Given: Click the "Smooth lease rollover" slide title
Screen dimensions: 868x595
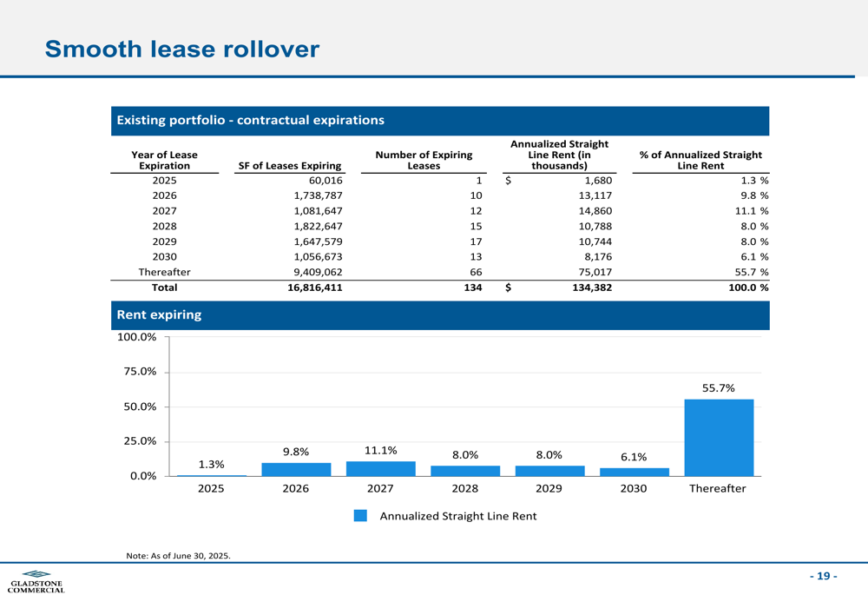Looking at the screenshot, I should pos(182,50).
